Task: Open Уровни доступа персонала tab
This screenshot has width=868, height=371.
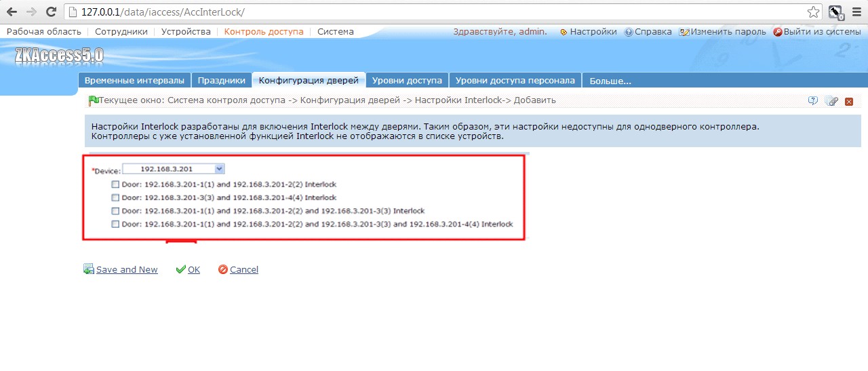Action: tap(515, 80)
